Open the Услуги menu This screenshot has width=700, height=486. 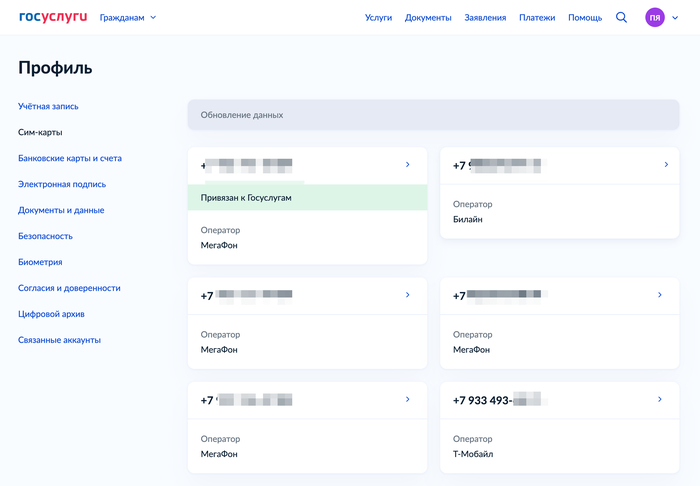point(378,18)
